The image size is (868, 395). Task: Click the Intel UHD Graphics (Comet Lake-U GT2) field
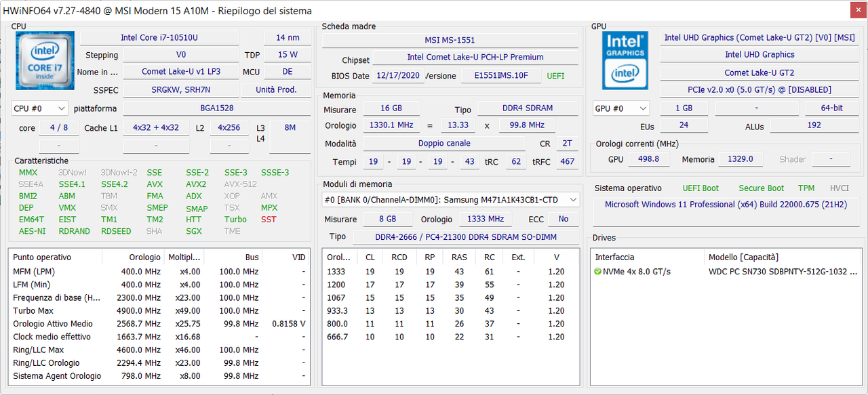click(x=759, y=38)
